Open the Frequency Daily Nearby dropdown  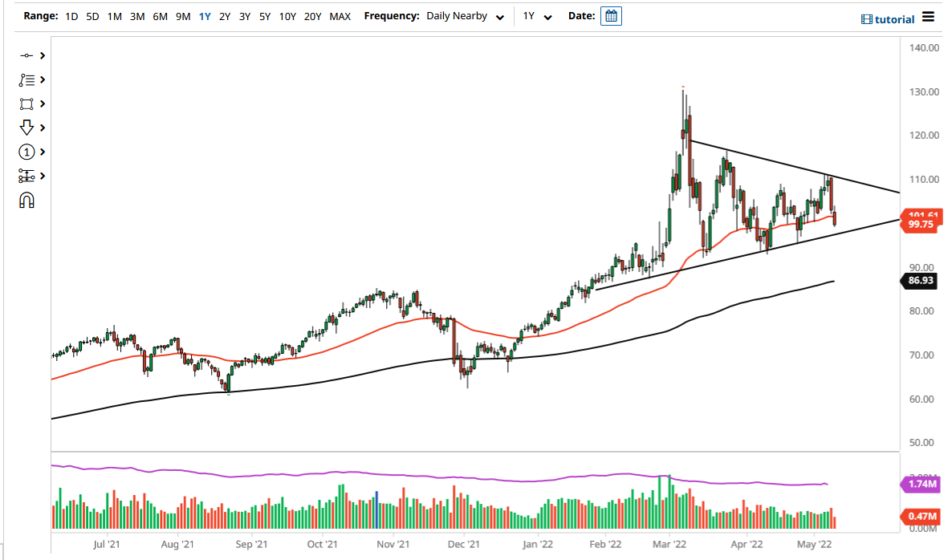point(464,15)
